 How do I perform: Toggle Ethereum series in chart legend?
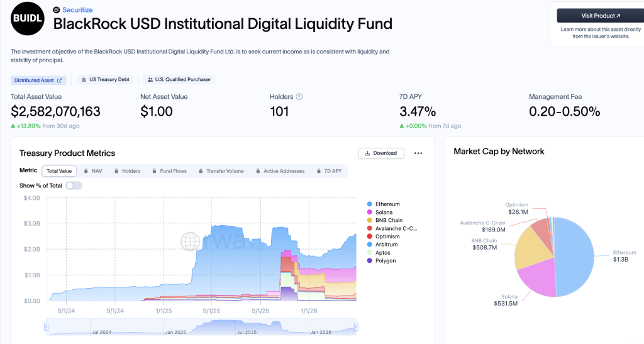pos(383,204)
